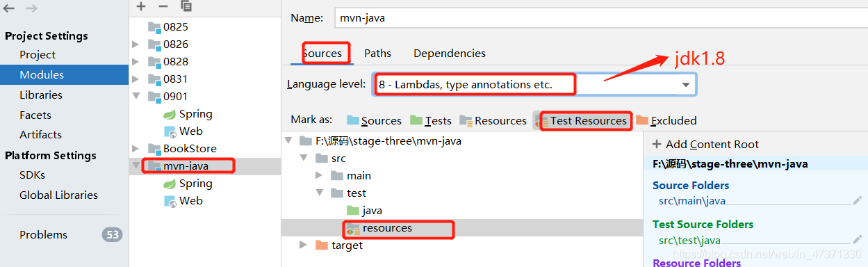The image size is (868, 267).
Task: Go forward with the right arrow icon
Action: pyautogui.click(x=31, y=8)
